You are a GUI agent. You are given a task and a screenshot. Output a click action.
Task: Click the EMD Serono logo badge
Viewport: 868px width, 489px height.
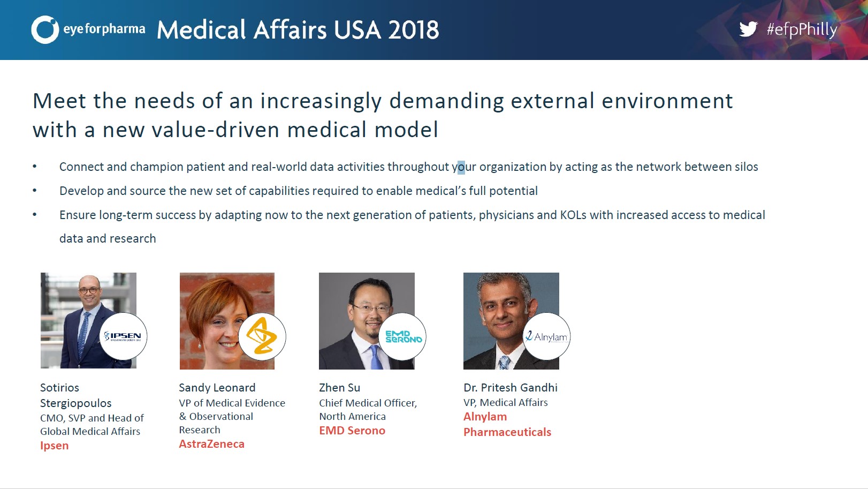point(402,336)
